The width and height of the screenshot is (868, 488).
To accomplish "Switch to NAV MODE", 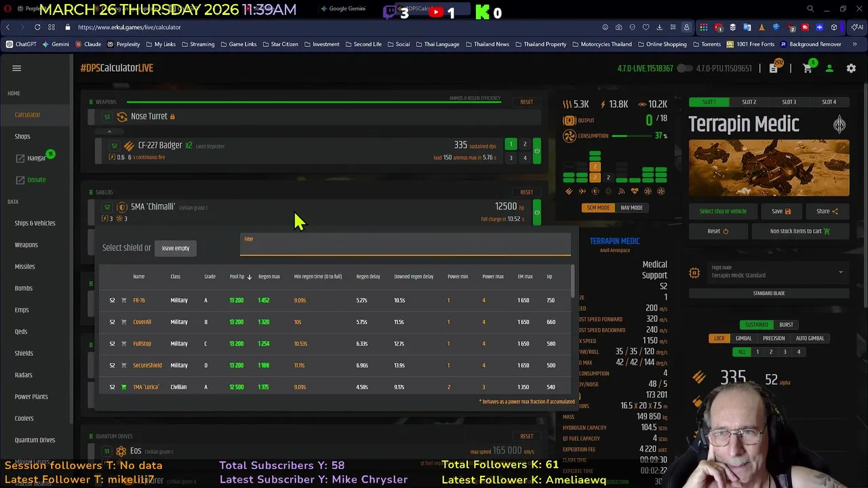I will click(631, 207).
